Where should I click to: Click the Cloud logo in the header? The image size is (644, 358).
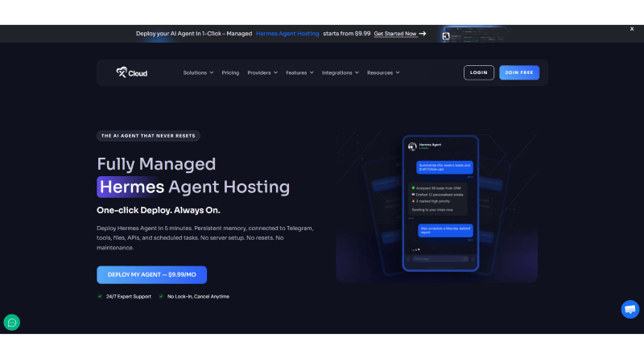click(131, 72)
